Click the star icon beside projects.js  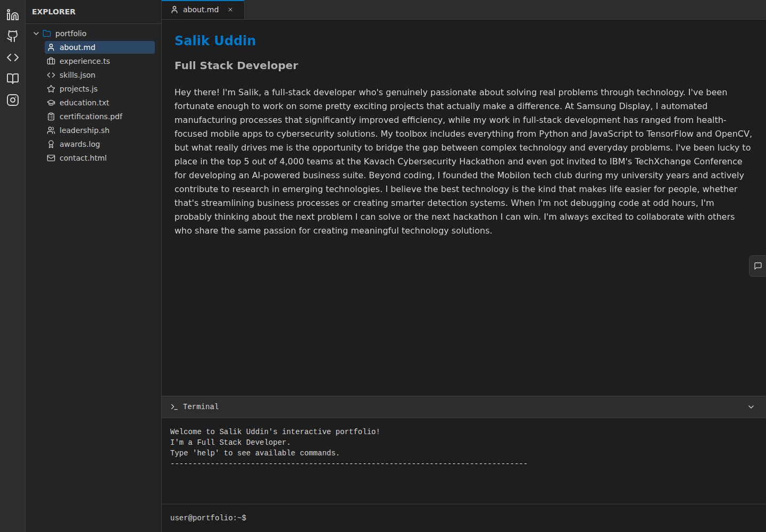coord(51,89)
